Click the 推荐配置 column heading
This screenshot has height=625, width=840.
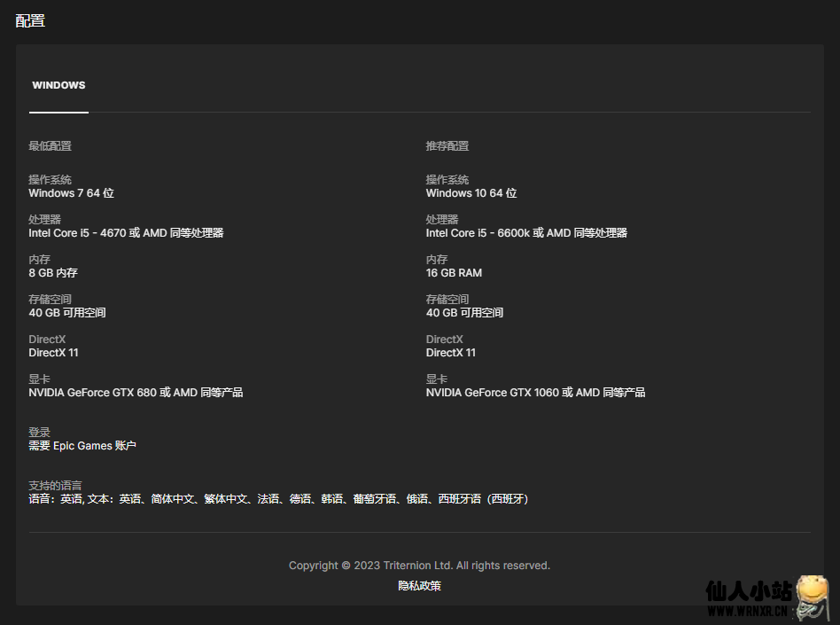447,146
